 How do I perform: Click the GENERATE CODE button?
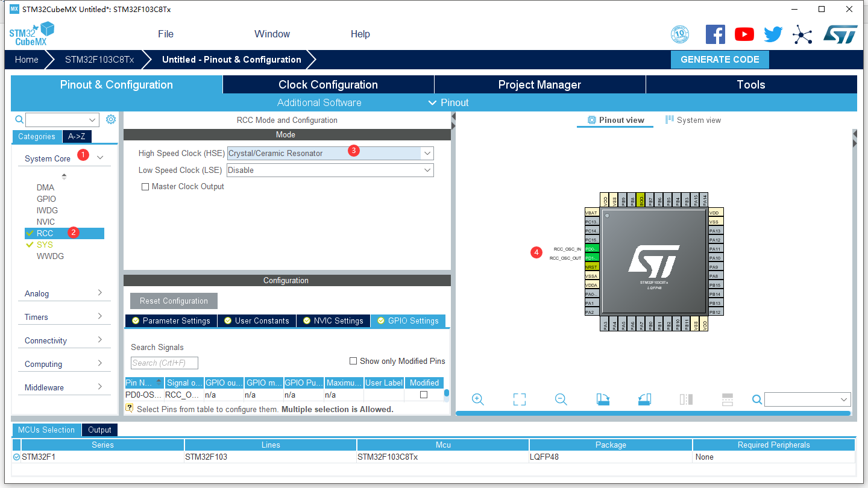coord(720,59)
